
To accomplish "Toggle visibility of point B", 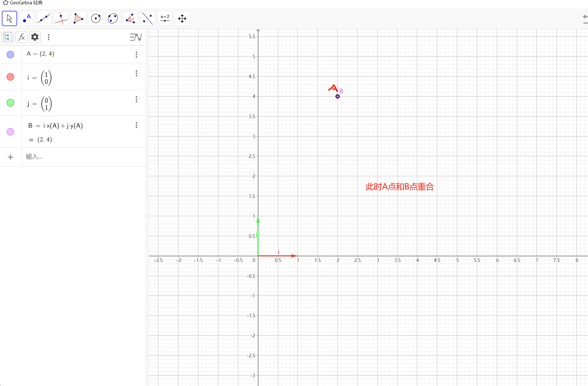I will coord(10,132).
